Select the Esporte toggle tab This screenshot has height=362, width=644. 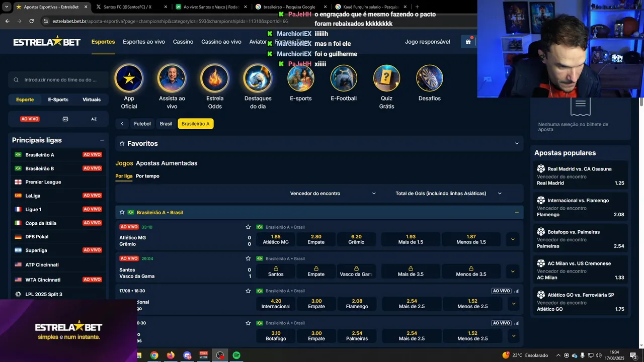pos(25,100)
